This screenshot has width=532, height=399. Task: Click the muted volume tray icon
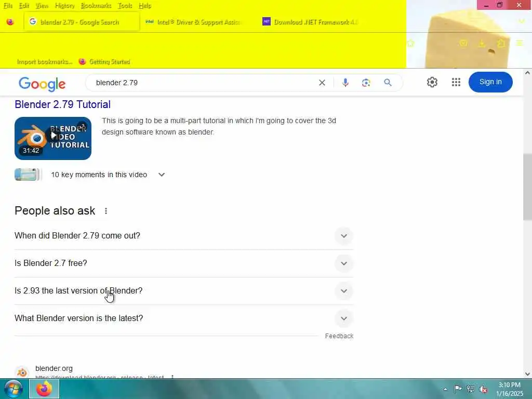click(x=483, y=389)
